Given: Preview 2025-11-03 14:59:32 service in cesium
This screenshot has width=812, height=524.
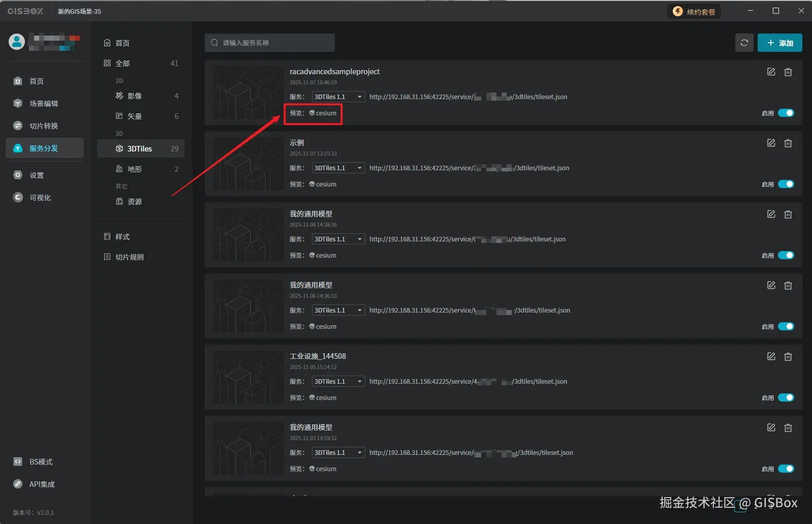Looking at the screenshot, I should (x=323, y=469).
